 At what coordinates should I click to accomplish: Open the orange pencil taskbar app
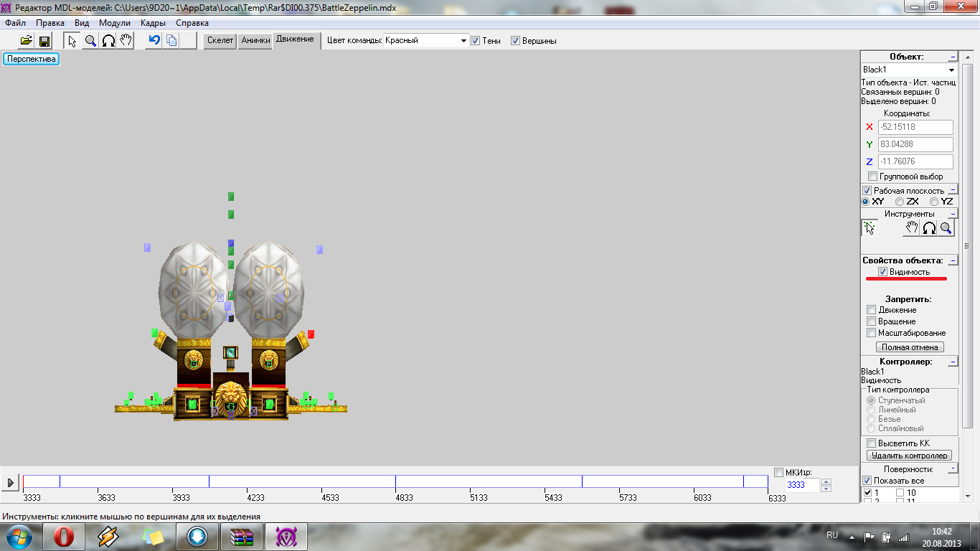108,537
